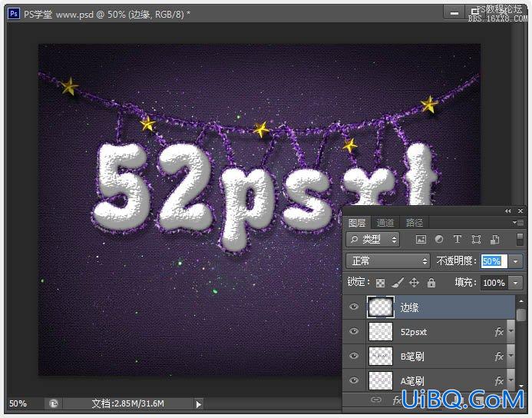Select the layer named A笔刷
This screenshot has width=532, height=418.
[412, 380]
